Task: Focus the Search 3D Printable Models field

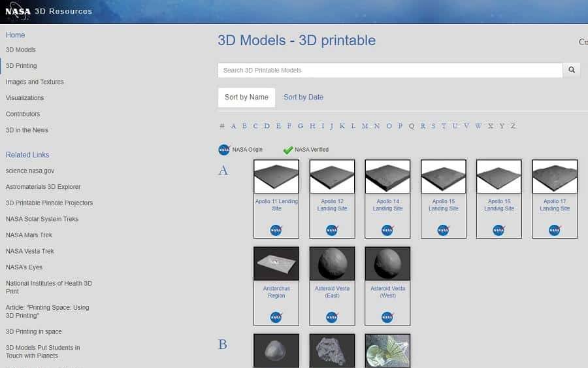Action: [x=391, y=70]
